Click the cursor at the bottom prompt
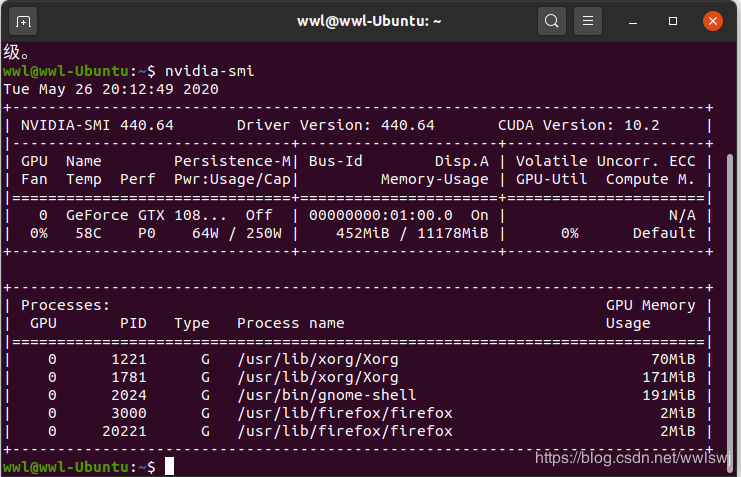Screen dimensions: 741x477 click(x=170, y=467)
